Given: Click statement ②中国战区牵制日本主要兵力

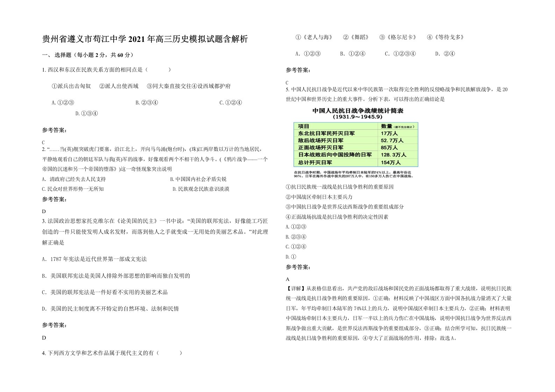Looking at the screenshot, I should tap(319, 197).
